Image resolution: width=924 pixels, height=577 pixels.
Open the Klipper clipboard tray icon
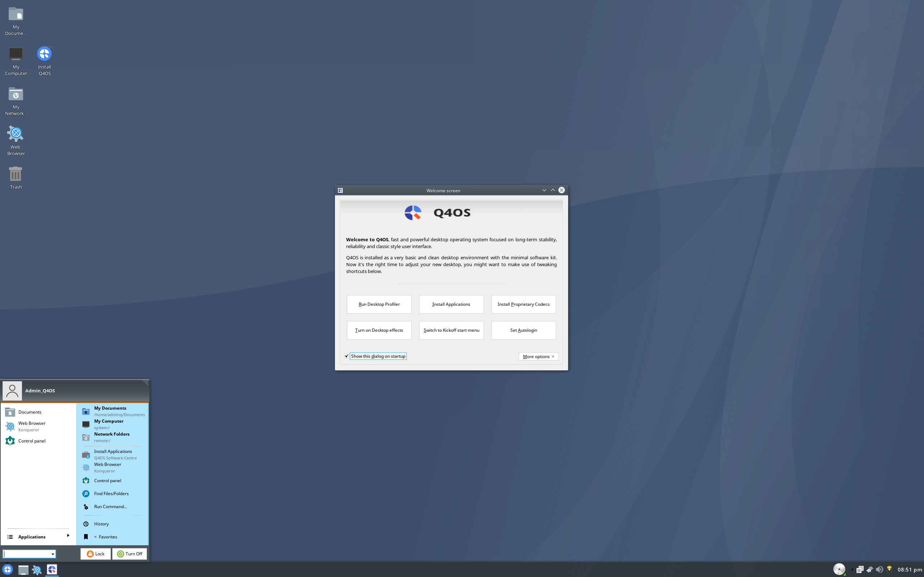860,570
